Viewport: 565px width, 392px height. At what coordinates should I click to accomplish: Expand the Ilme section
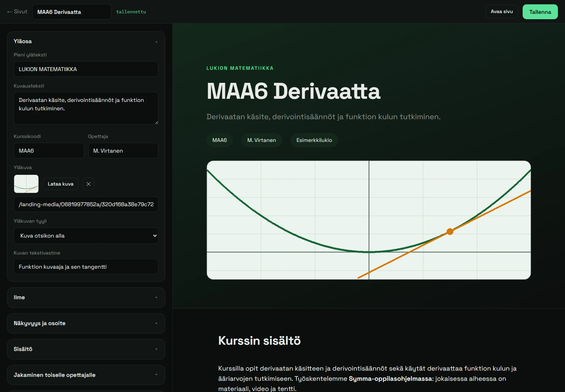(86, 297)
